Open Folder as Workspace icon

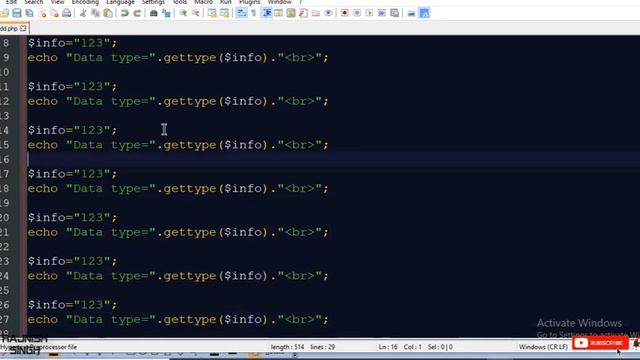coord(316,13)
